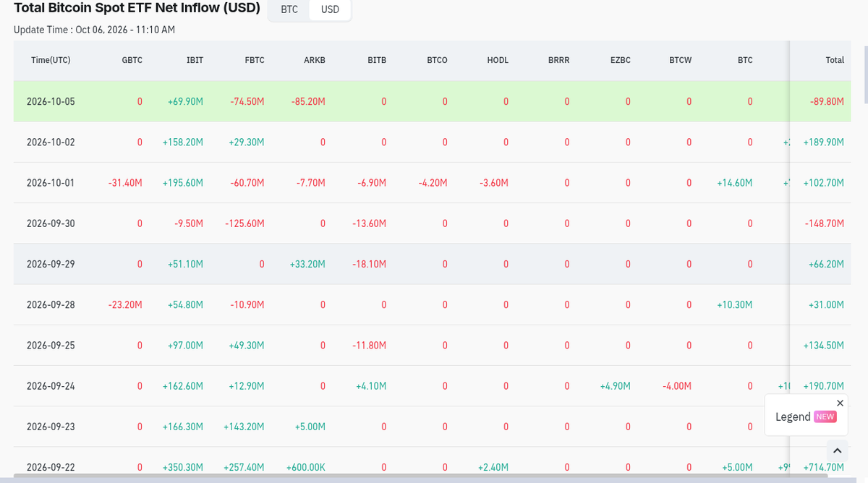Select the 2026-09-28 date cell

51,305
